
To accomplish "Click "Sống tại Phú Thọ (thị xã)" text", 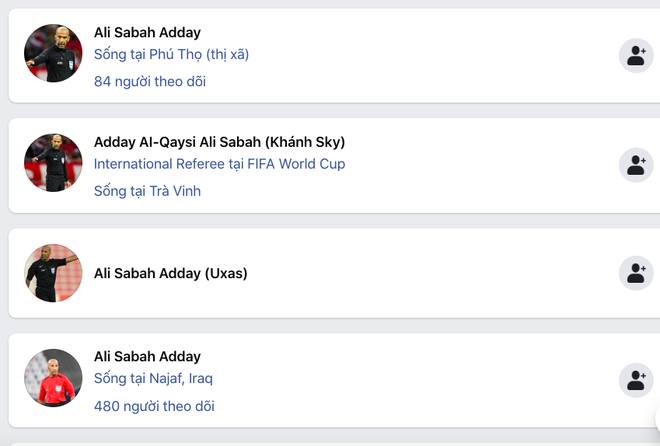I will pyautogui.click(x=171, y=54).
